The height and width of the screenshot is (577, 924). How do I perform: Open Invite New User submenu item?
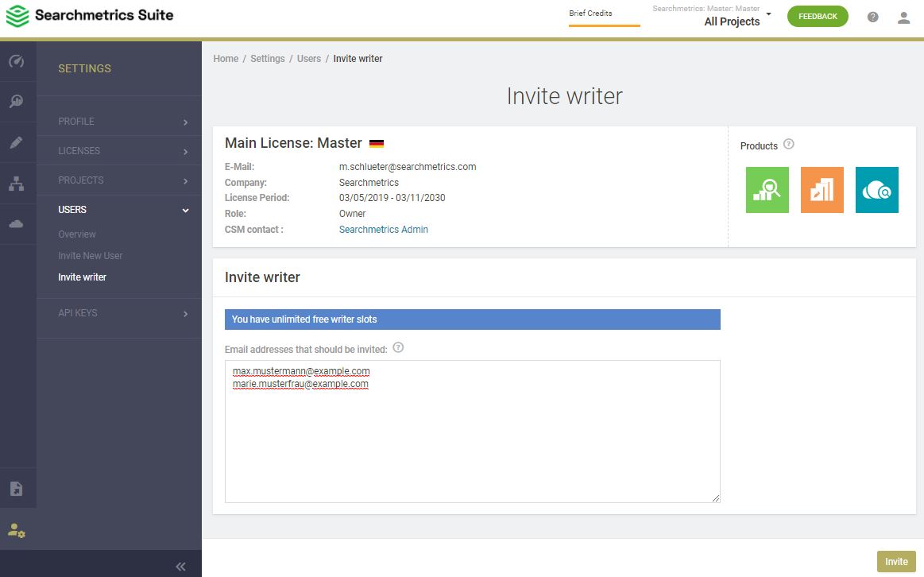pyautogui.click(x=90, y=256)
